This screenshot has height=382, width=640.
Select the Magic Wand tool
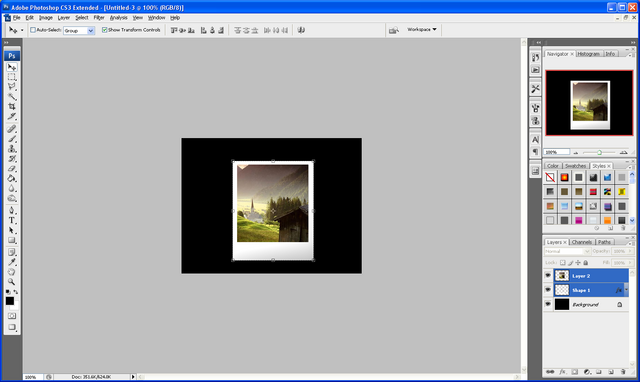[x=12, y=97]
